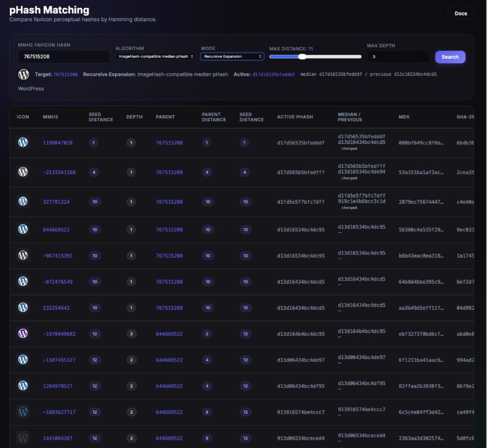Click favicon icon in row -872476549
This screenshot has height=448, width=487.
pyautogui.click(x=23, y=281)
